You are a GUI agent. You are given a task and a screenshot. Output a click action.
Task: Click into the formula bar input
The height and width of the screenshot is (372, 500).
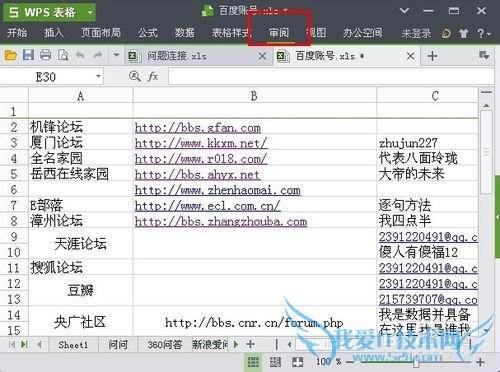click(331, 77)
